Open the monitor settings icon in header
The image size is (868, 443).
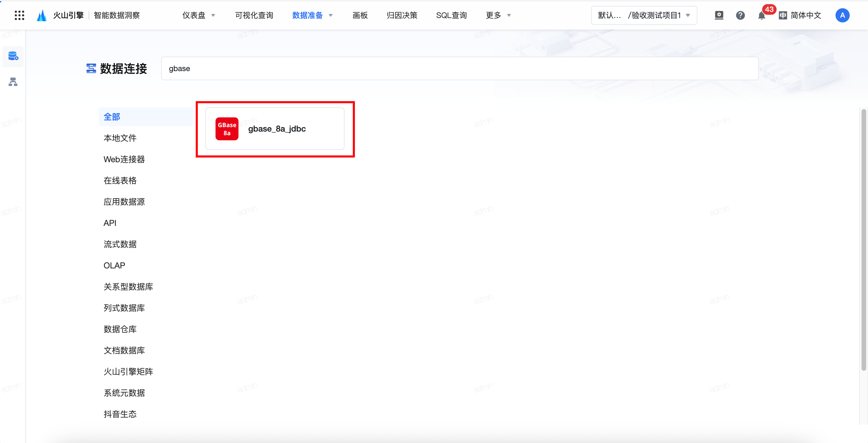719,15
